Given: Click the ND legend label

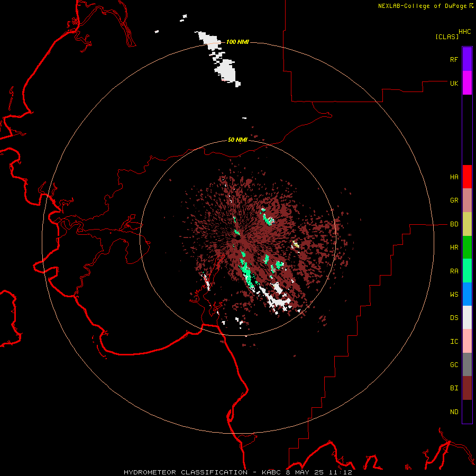Looking at the screenshot, I should [454, 412].
